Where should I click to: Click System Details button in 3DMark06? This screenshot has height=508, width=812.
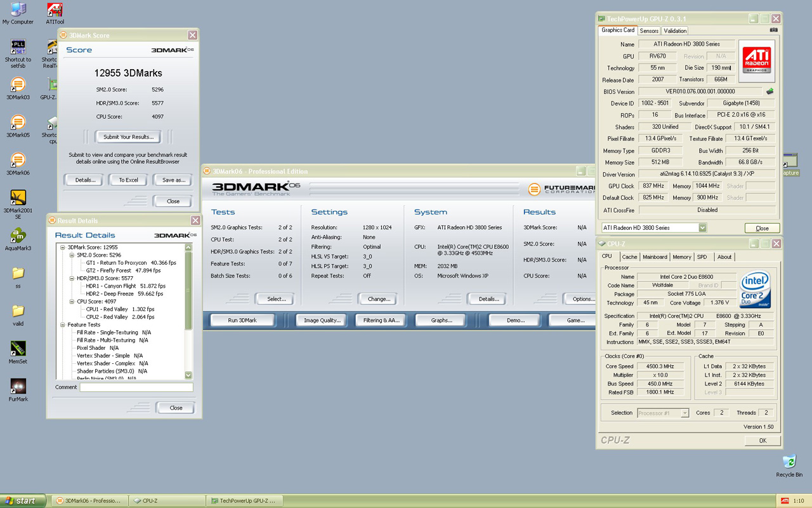click(488, 298)
